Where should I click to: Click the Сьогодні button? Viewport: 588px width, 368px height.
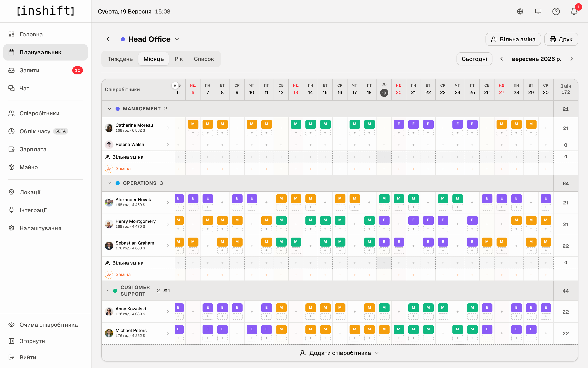474,59
